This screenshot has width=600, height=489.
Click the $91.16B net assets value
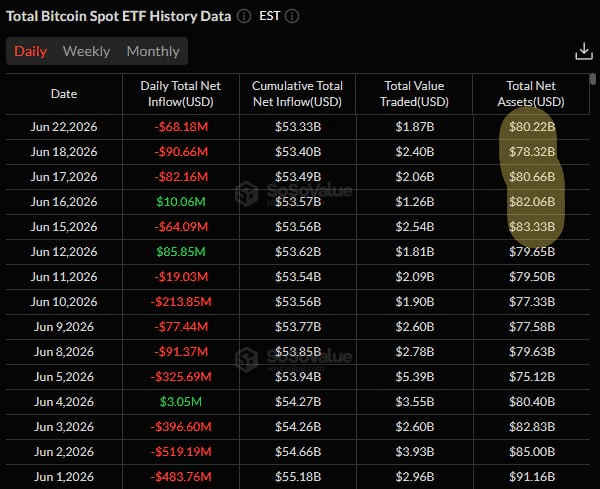point(532,476)
